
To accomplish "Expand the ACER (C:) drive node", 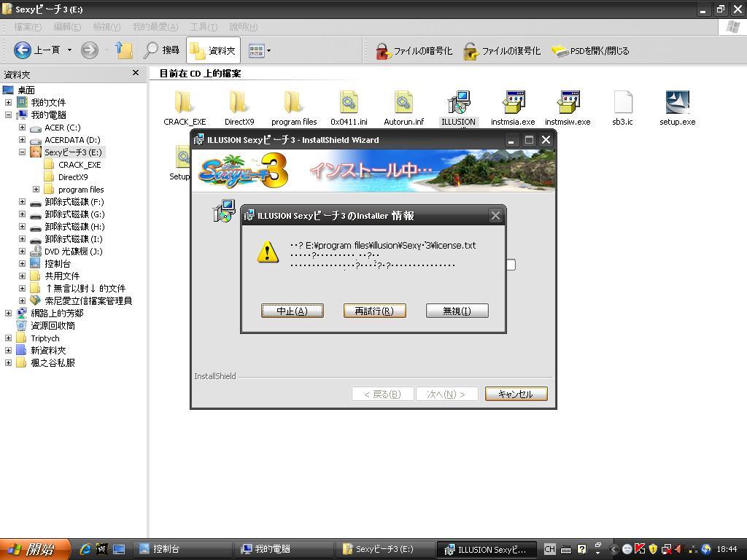I will tap(22, 128).
